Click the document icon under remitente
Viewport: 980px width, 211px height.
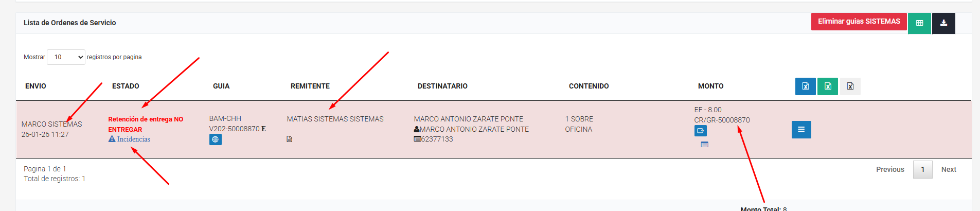pos(290,139)
